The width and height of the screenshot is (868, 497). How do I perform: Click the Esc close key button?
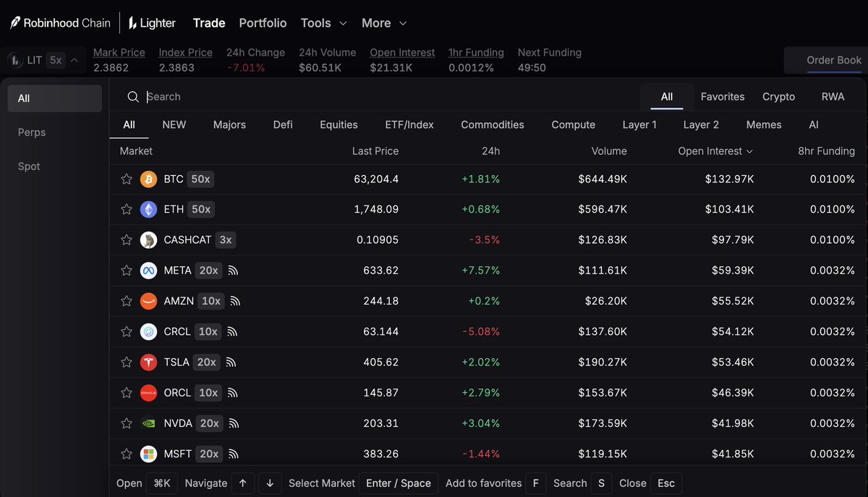[x=666, y=483]
